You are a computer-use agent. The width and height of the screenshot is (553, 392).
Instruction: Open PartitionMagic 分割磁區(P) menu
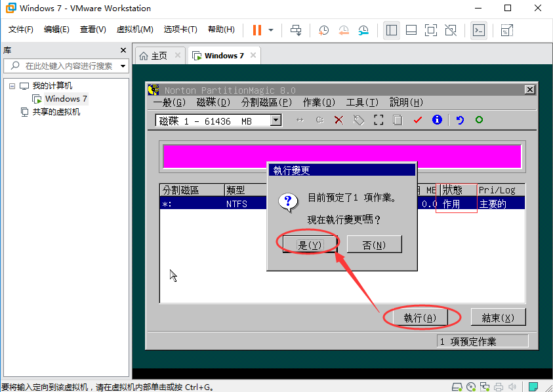pyautogui.click(x=266, y=102)
